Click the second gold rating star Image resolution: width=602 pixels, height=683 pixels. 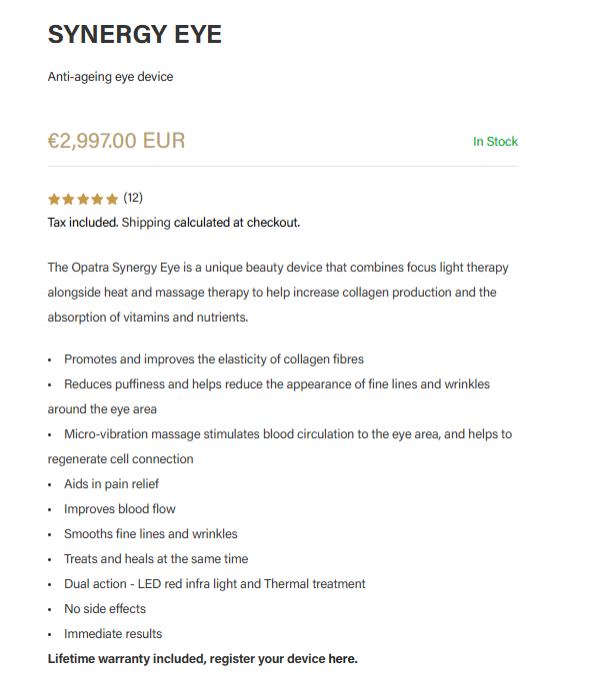(68, 199)
